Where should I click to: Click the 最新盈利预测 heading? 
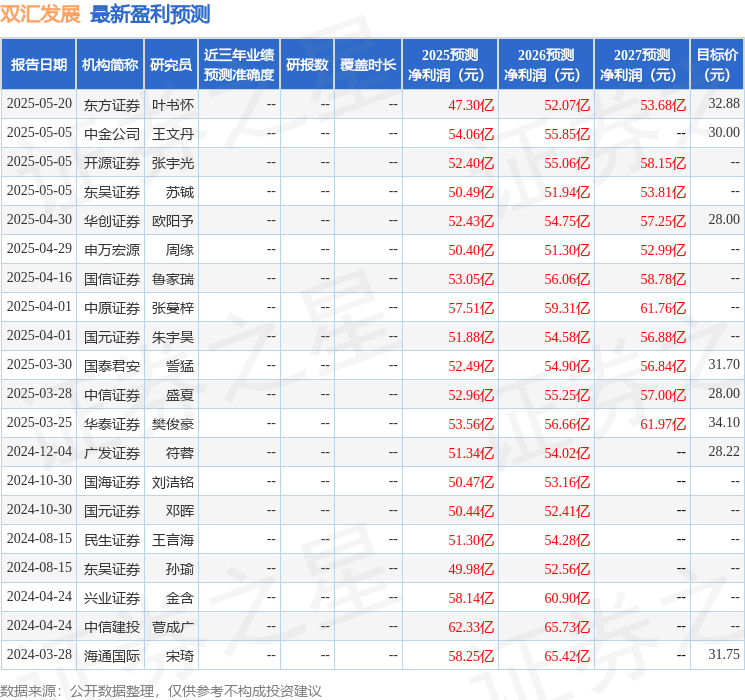150,14
